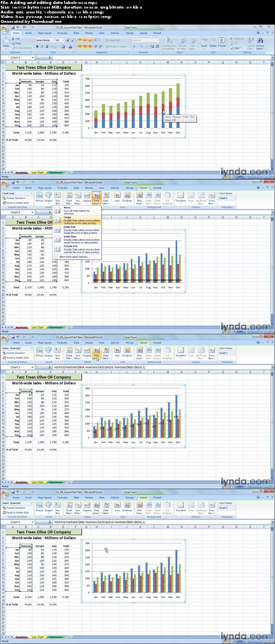Click Cut in the Clipboard group

[x=16, y=39]
